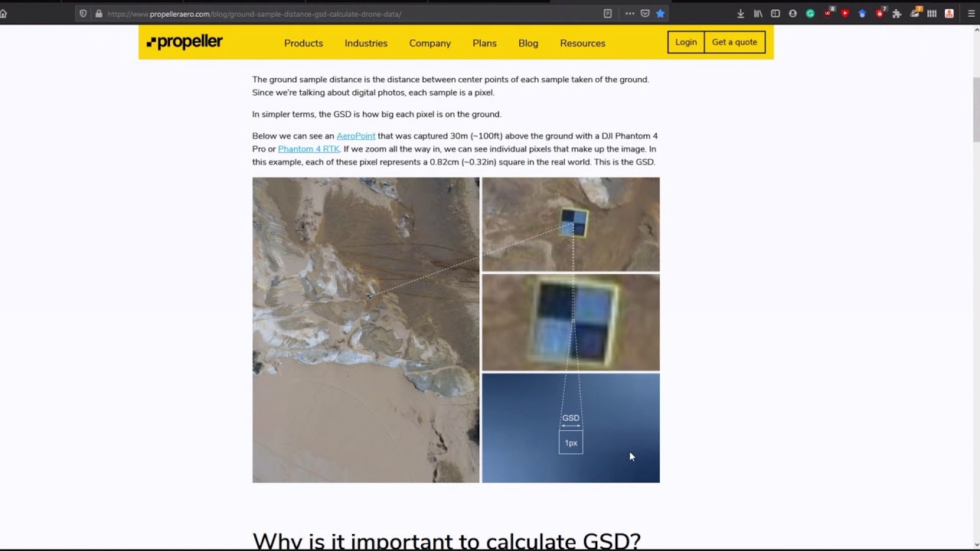Click the red play-button extension icon
Screen dimensions: 980x551
845,14
